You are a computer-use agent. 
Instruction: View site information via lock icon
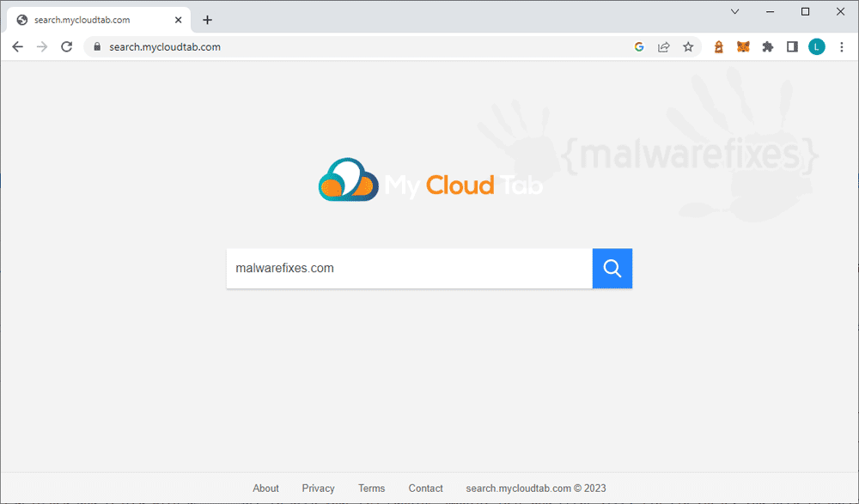(97, 47)
